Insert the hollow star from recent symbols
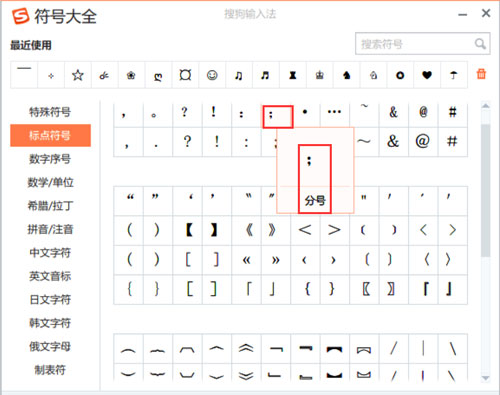The width and height of the screenshot is (500, 395). pyautogui.click(x=78, y=75)
